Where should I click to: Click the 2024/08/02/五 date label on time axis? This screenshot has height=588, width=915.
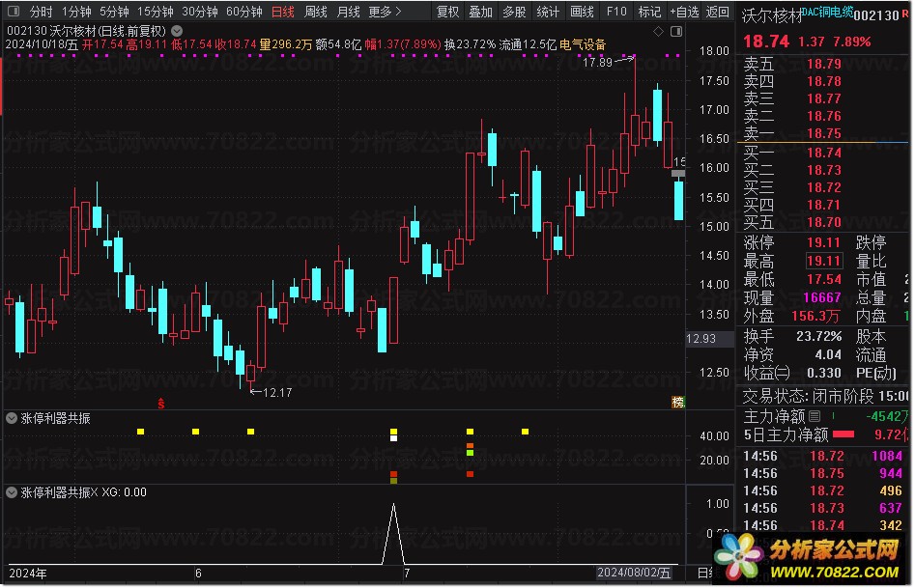pyautogui.click(x=633, y=573)
